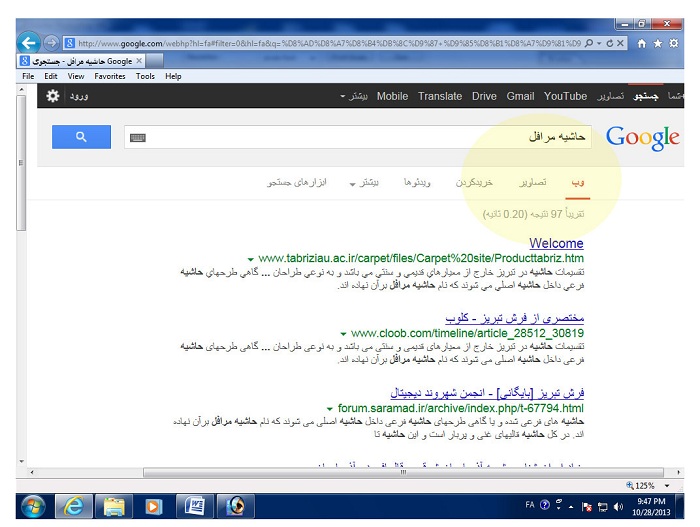Expand arrow beside tabriziau.ac.ir URL
This screenshot has height=527, width=700.
[x=250, y=259]
